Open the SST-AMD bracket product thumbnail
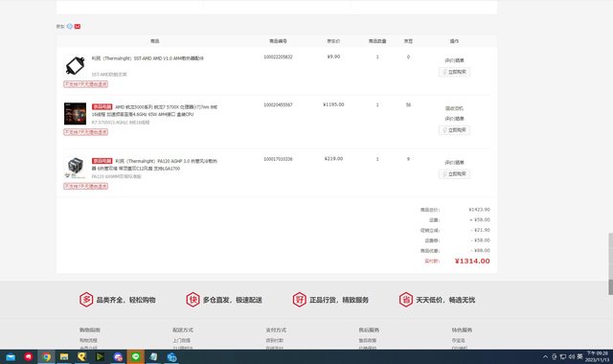The height and width of the screenshot is (364, 613). (x=75, y=65)
